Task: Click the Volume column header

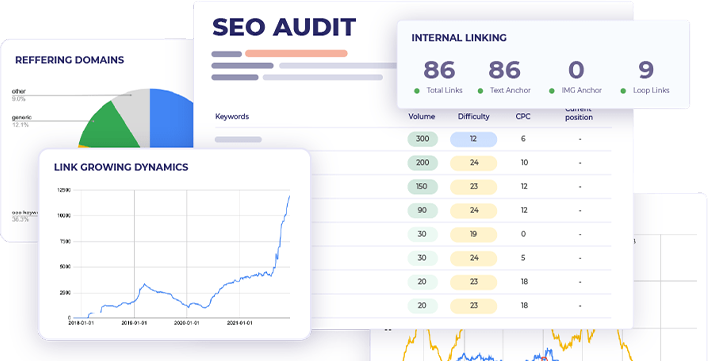Action: 422,116
